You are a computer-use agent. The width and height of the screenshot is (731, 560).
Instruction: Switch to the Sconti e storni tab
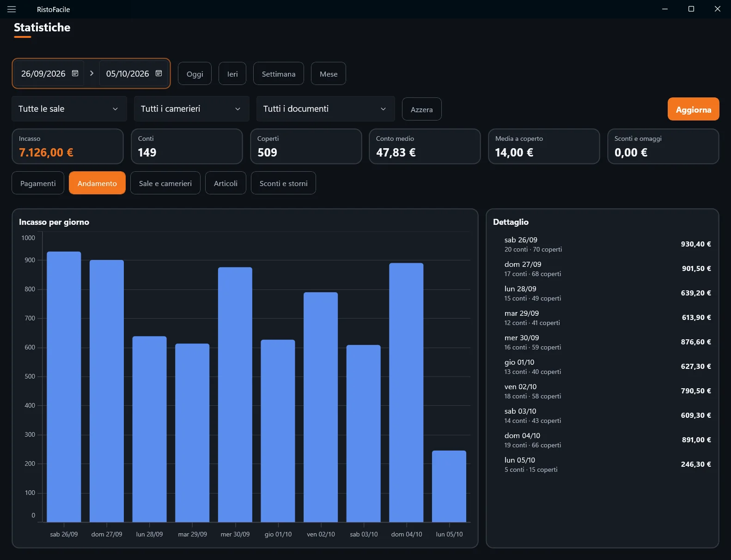[x=283, y=183]
